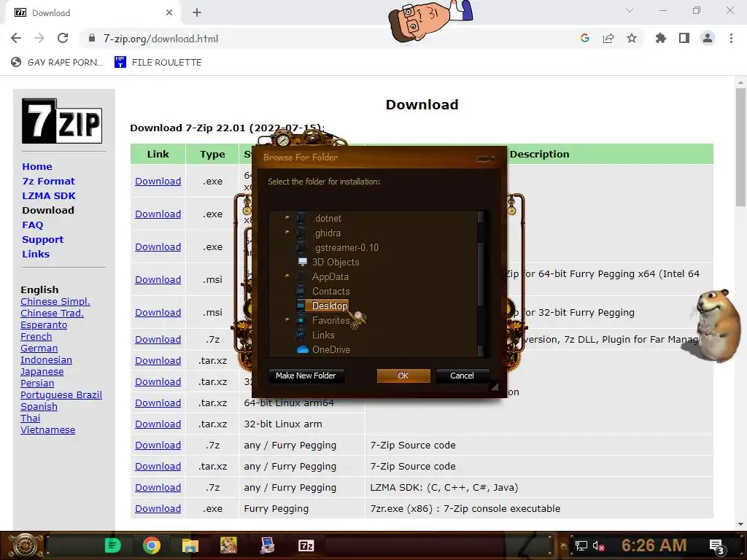Select .gstreamer-0.10 in the folder tree
The width and height of the screenshot is (747, 560).
tap(345, 248)
